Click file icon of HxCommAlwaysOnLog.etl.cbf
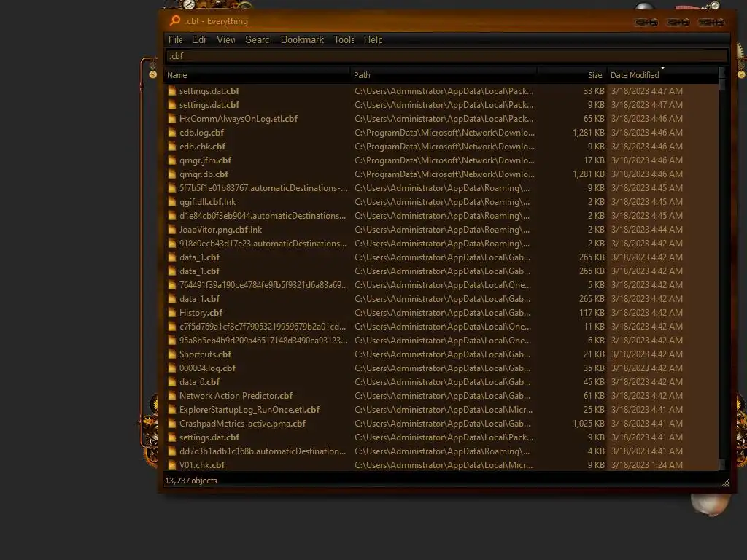Screen dimensions: 747x560 [171, 119]
